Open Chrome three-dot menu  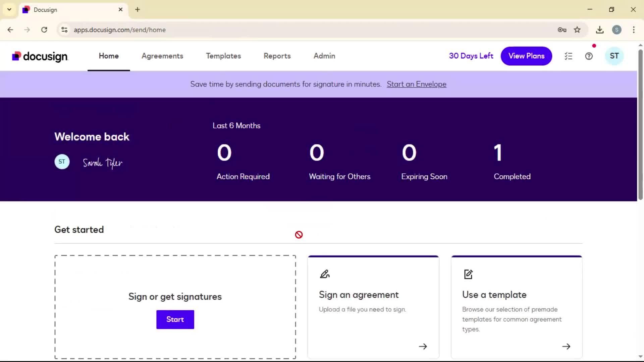[634, 30]
